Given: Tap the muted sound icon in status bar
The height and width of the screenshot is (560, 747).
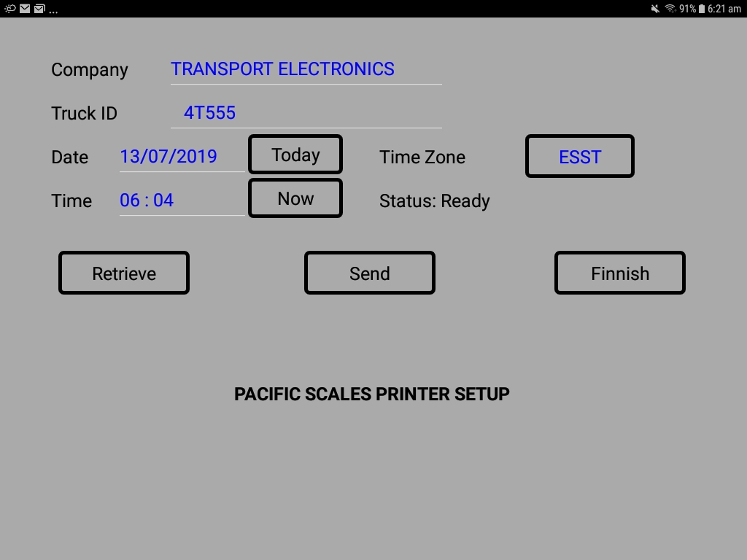Looking at the screenshot, I should (656, 9).
